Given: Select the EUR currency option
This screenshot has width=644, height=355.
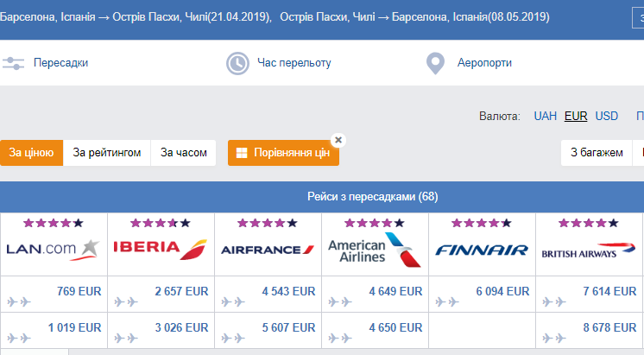Looking at the screenshot, I should 576,117.
